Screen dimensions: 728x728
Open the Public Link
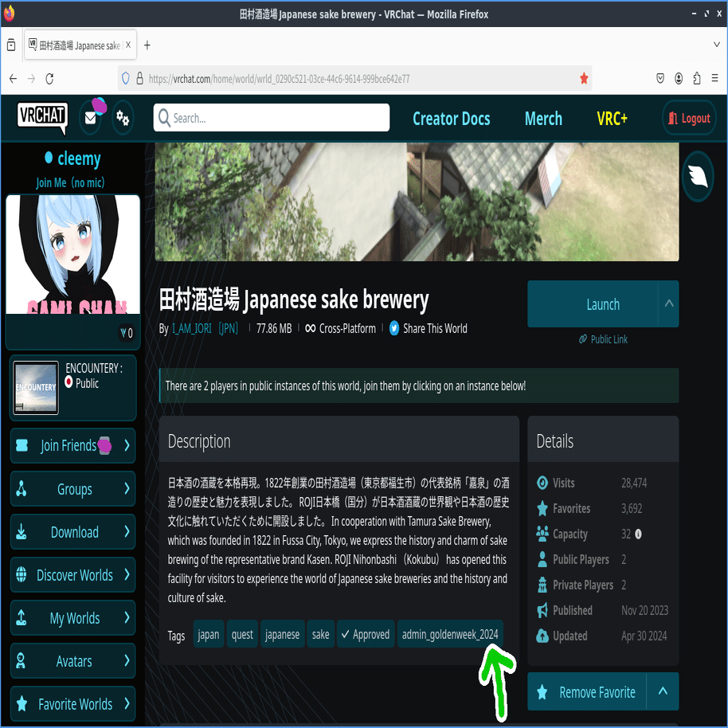pyautogui.click(x=603, y=339)
